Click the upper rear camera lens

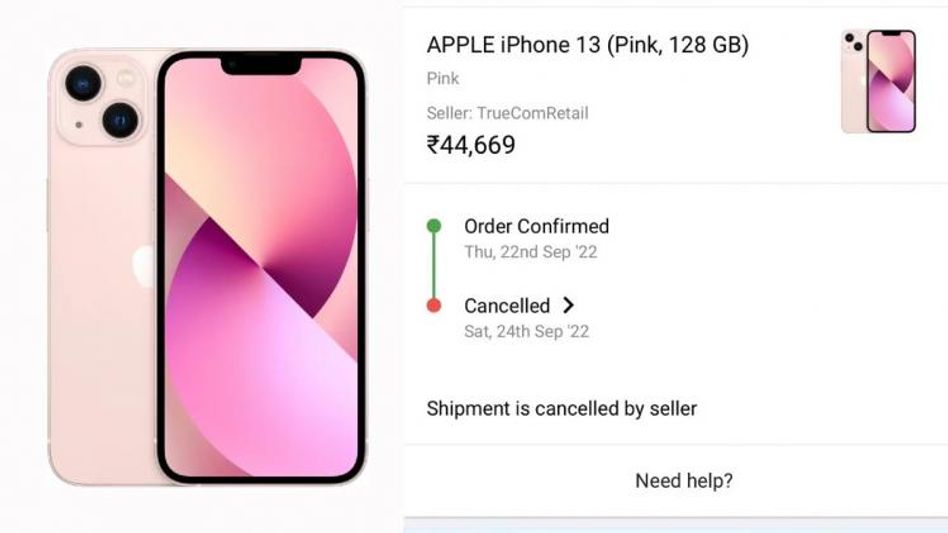tap(84, 82)
